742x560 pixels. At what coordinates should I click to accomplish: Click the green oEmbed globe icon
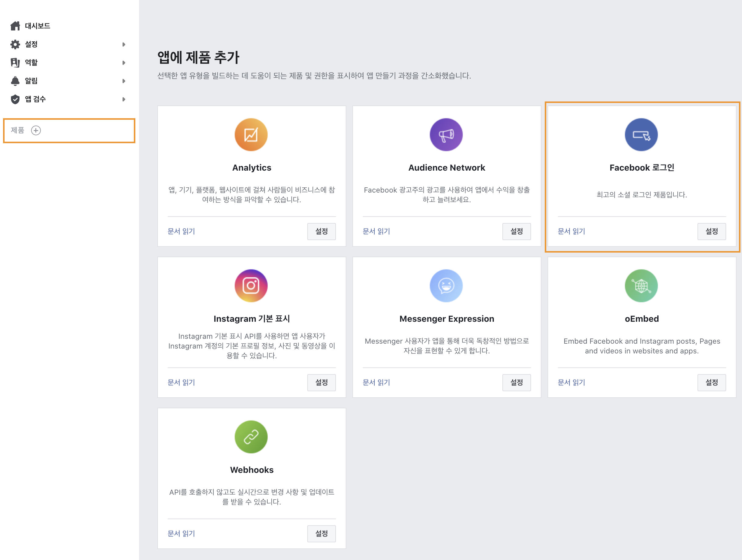pyautogui.click(x=641, y=286)
